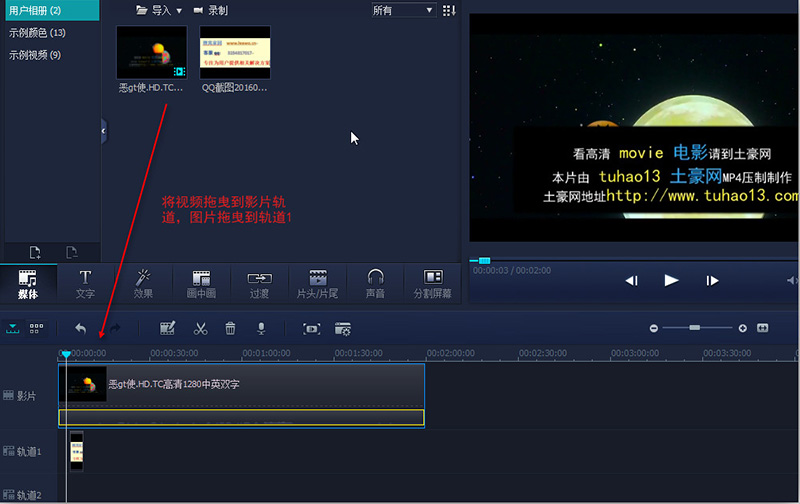Viewport: 800px width, 504px height.
Task: Click the trash delete icon
Action: pyautogui.click(x=231, y=328)
